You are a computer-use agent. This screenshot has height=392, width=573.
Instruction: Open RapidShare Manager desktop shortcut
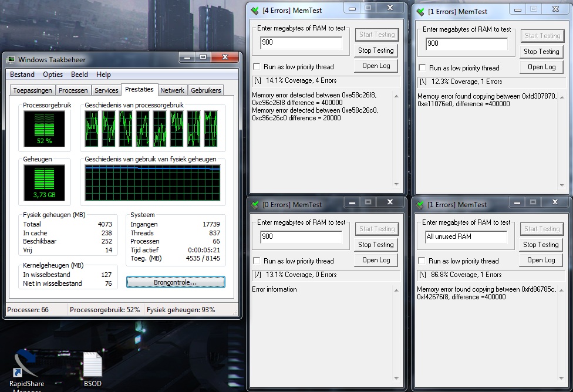(x=26, y=369)
